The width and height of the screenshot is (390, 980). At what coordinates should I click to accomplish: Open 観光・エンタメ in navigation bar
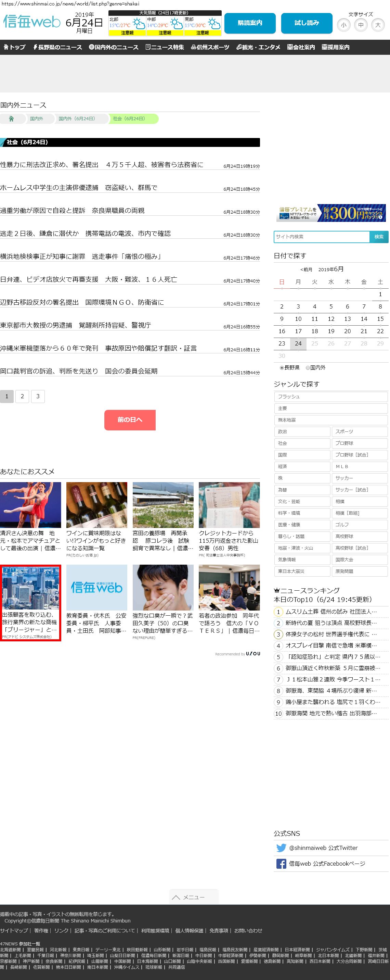point(258,47)
